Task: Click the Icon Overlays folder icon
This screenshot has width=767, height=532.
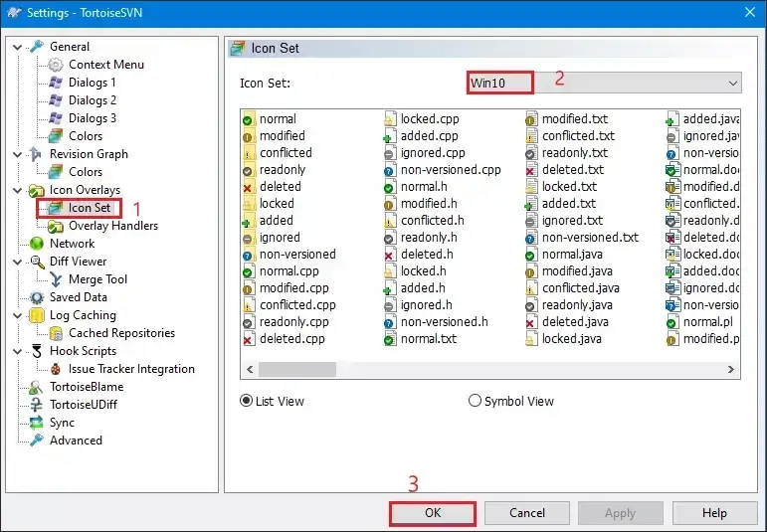Action: pos(37,190)
